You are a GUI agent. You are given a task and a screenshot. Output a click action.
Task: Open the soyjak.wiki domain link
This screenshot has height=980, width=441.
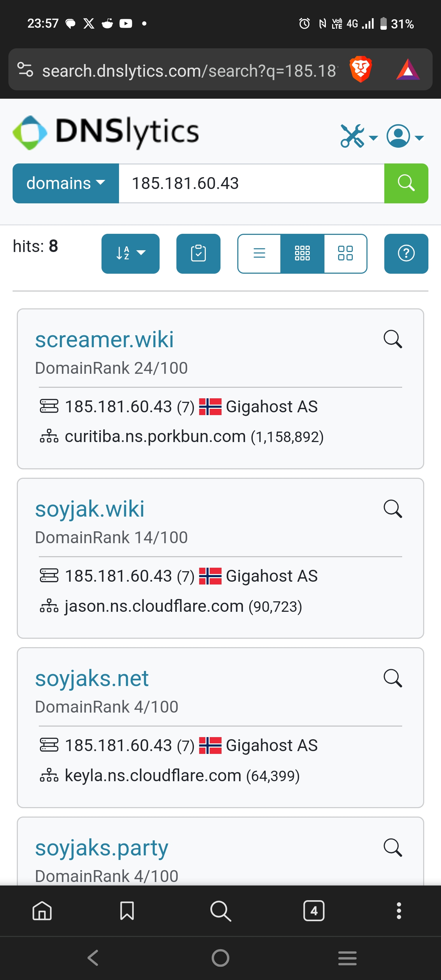tap(90, 509)
